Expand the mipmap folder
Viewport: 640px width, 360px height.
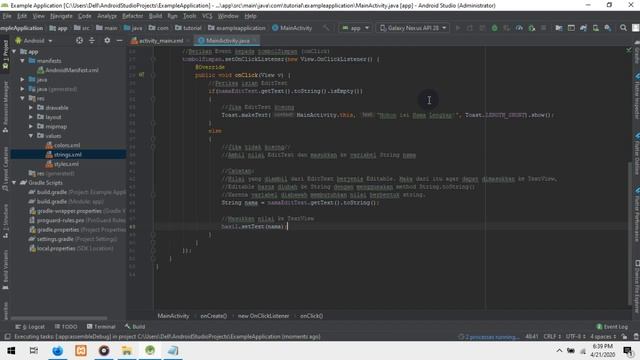(x=31, y=127)
